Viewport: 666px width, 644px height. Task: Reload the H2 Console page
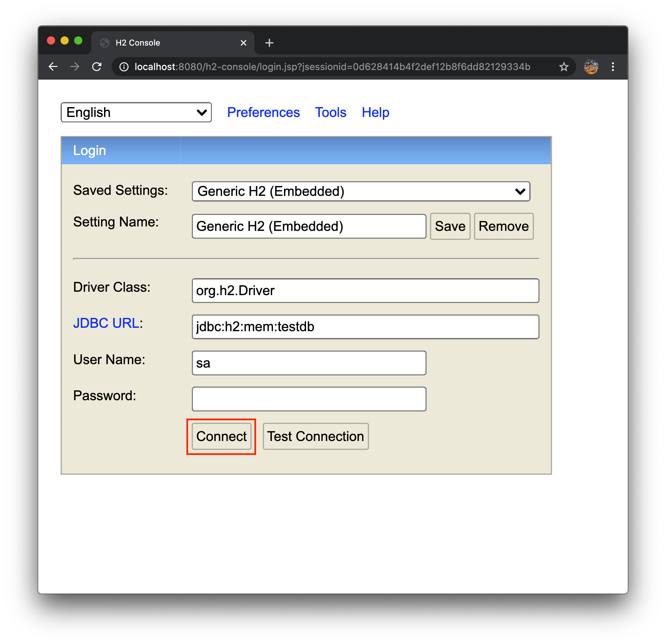[97, 67]
